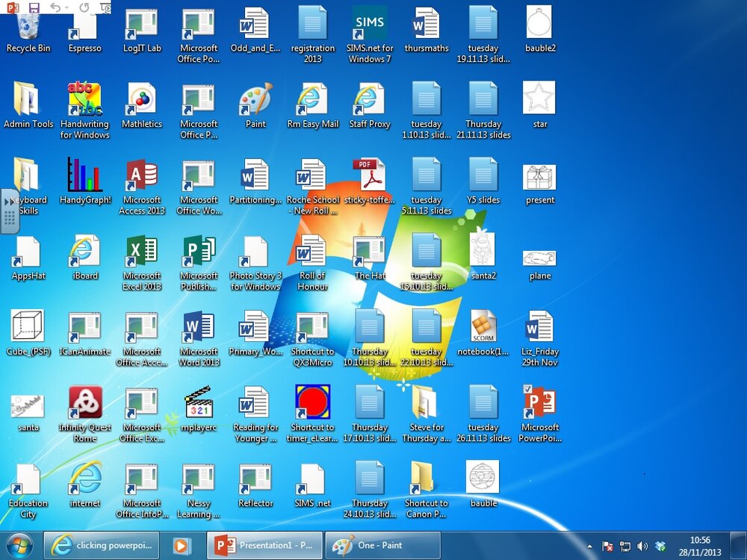The image size is (747, 560).
Task: Select the Roll of Honour document
Action: pos(310,250)
